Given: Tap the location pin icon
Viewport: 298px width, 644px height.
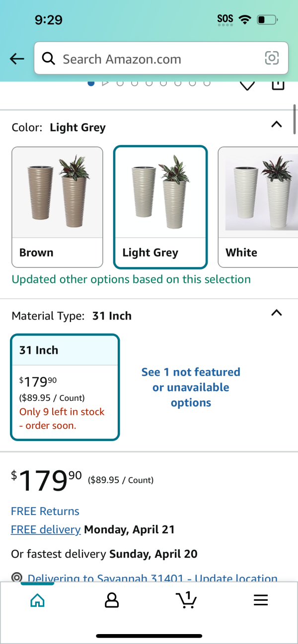Looking at the screenshot, I should (17, 578).
